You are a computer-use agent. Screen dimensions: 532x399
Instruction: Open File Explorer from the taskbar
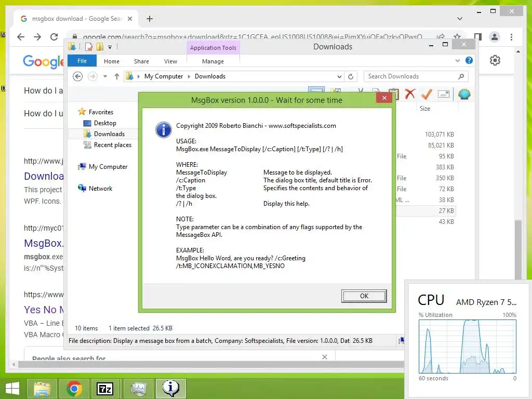(x=42, y=389)
